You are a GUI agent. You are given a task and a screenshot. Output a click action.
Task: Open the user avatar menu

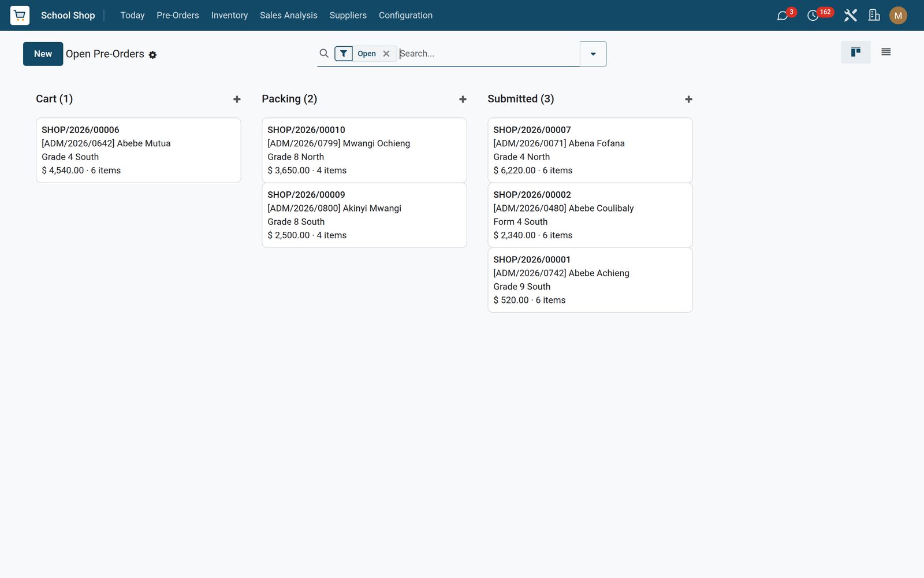pos(898,16)
